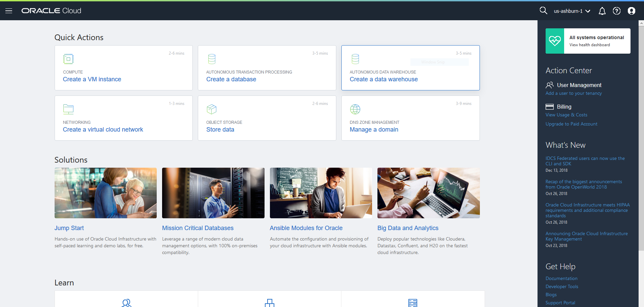The height and width of the screenshot is (307, 644).
Task: Click the first Learn section user icon
Action: point(126,303)
